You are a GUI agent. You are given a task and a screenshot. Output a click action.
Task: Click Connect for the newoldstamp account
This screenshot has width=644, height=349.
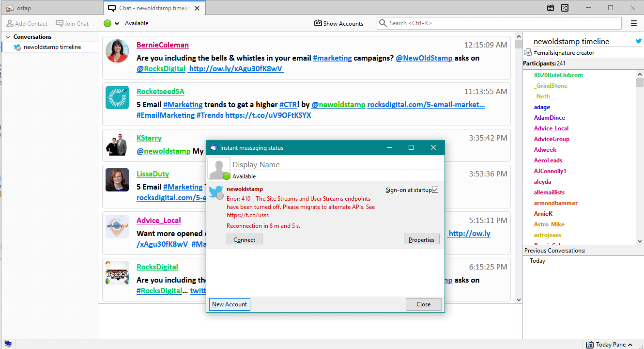[245, 239]
